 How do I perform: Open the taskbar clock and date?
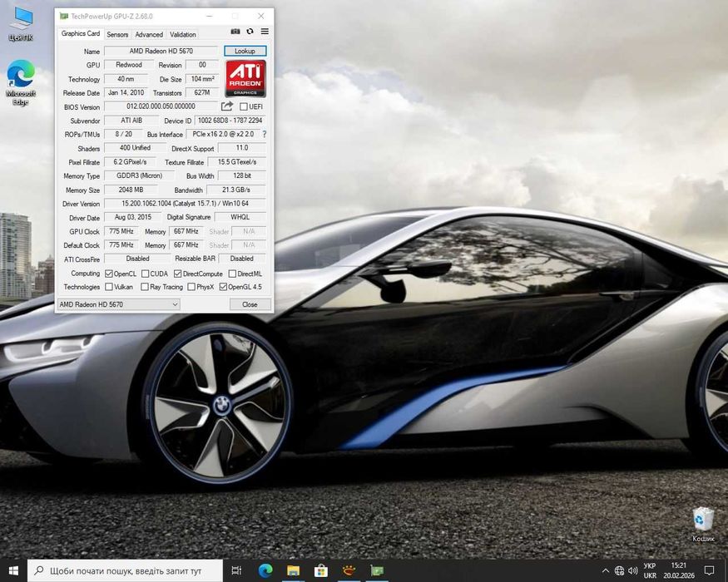679,570
